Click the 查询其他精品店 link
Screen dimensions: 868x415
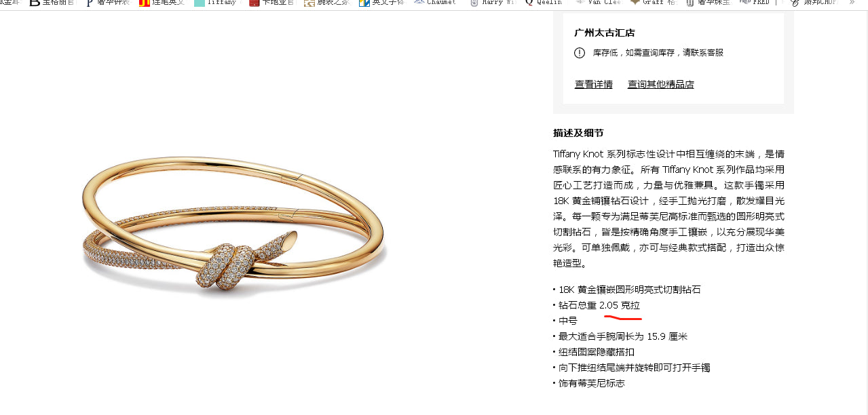pos(660,85)
